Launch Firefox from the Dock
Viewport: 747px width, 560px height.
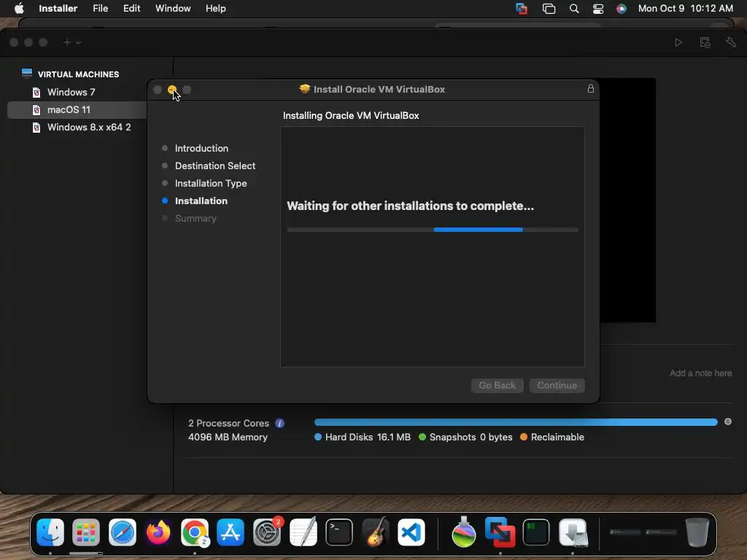[158, 532]
